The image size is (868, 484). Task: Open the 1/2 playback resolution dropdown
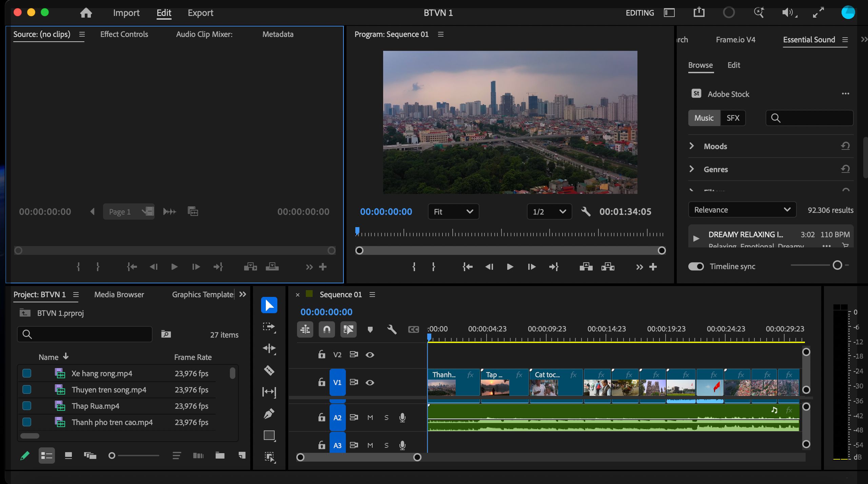(549, 211)
